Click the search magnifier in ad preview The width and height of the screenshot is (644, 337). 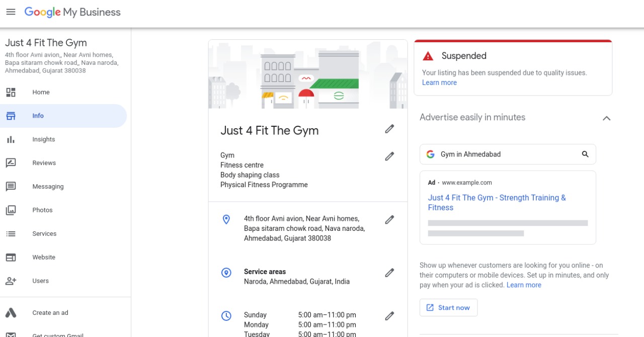pos(585,154)
